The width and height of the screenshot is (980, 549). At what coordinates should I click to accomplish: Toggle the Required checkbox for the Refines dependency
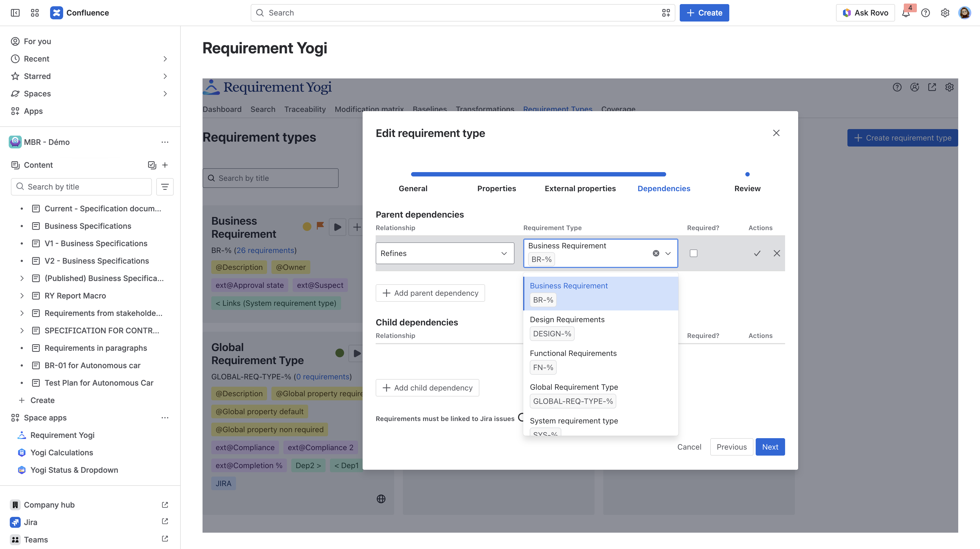694,253
